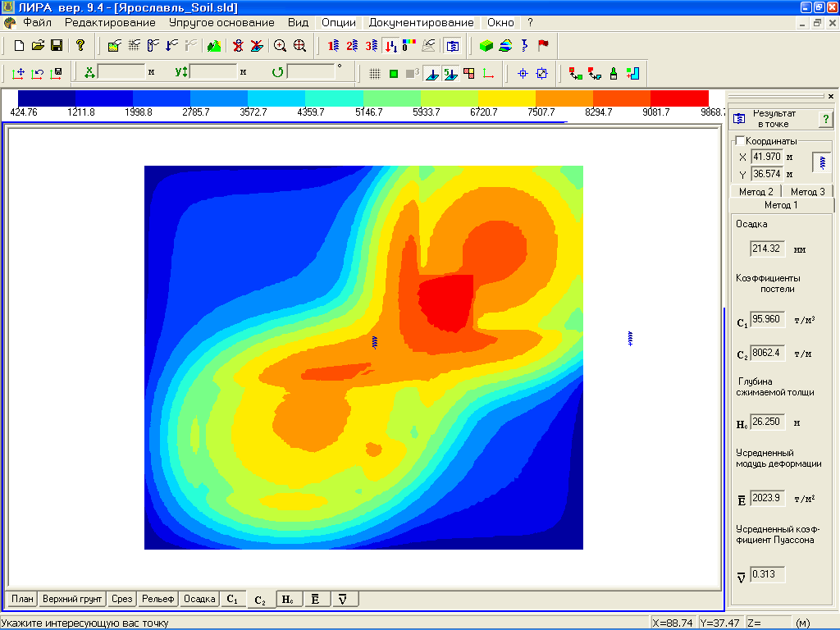Click the number 1 borehole icon
Viewport: 840px width, 630px height.
click(x=333, y=45)
